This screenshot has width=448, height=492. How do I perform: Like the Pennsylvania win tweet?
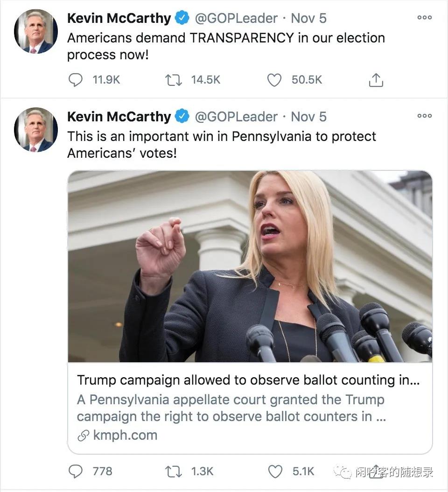click(275, 471)
